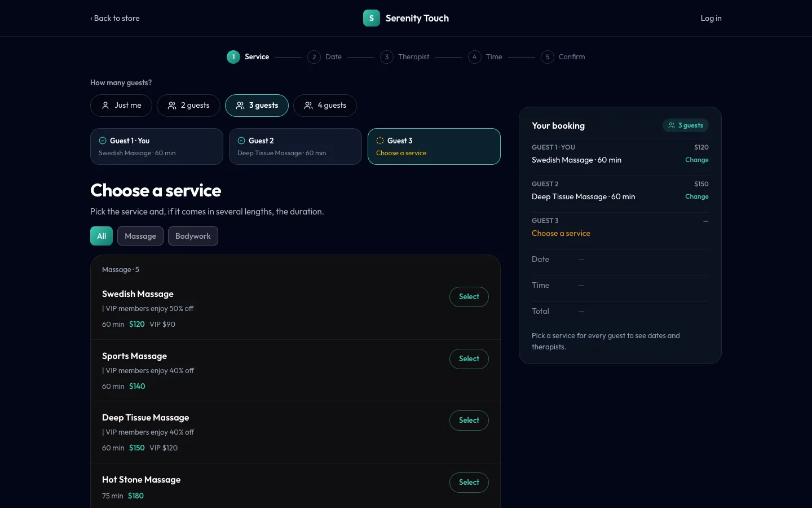The height and width of the screenshot is (508, 812).
Task: Click the Deep Tissue VIP $120 price
Action: point(164,448)
